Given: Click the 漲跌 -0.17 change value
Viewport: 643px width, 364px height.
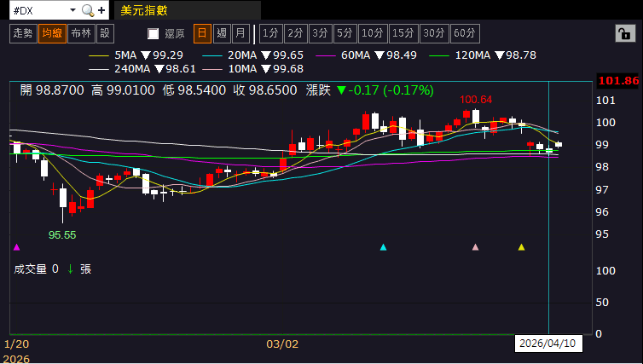Looking at the screenshot, I should 369,90.
